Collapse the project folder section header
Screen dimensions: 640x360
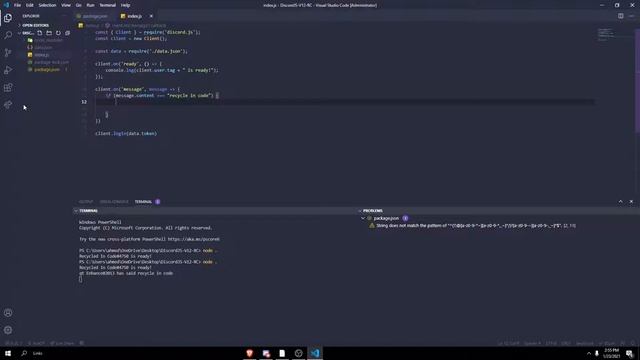tap(28, 33)
